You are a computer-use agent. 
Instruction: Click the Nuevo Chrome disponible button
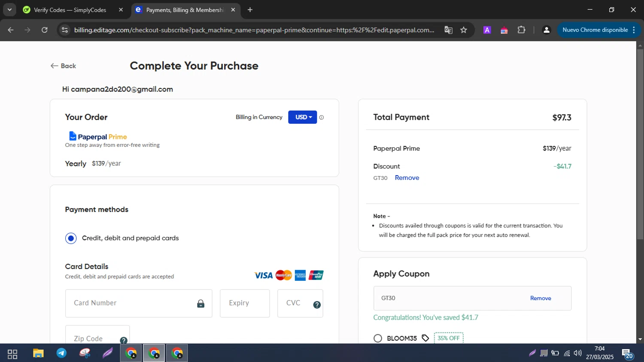[598, 30]
